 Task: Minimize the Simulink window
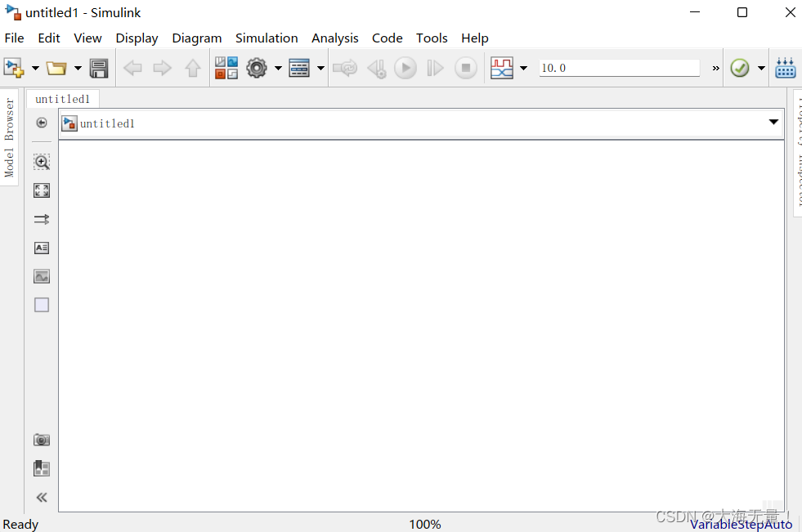click(695, 11)
